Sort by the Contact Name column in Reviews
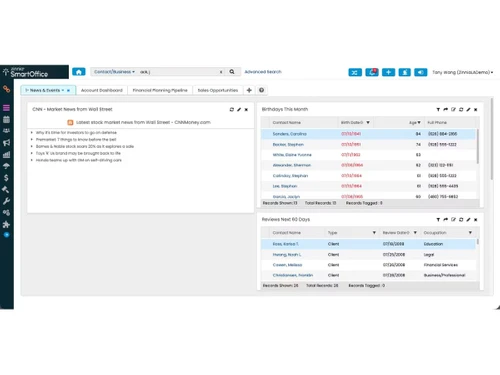 [x=287, y=233]
